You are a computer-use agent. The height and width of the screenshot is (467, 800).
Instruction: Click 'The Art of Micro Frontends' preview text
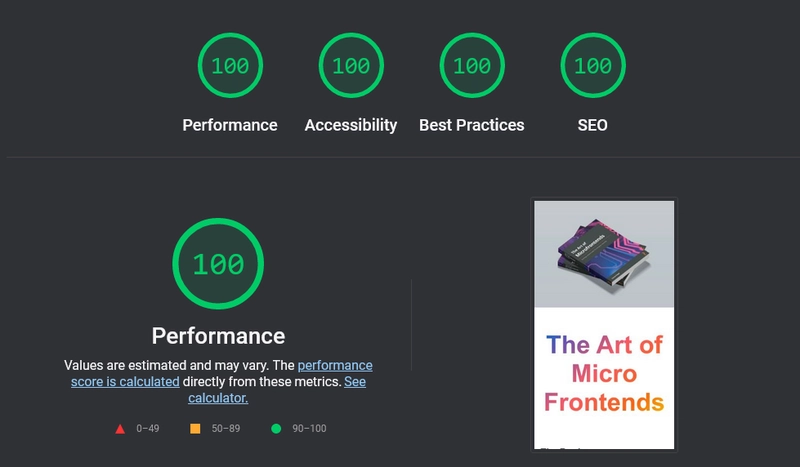[x=604, y=374]
